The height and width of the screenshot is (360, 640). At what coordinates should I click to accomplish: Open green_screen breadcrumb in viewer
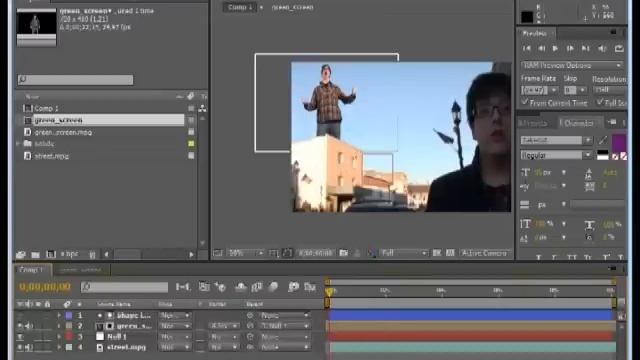pos(292,7)
